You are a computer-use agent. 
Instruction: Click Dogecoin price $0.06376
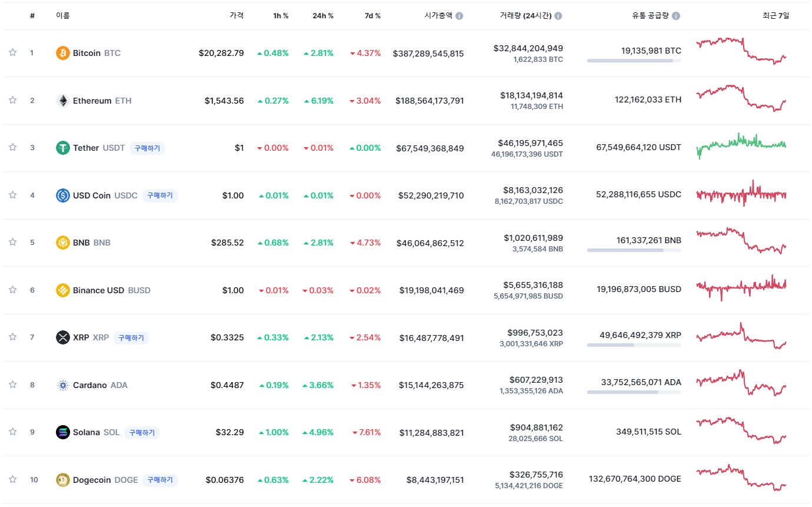[225, 480]
